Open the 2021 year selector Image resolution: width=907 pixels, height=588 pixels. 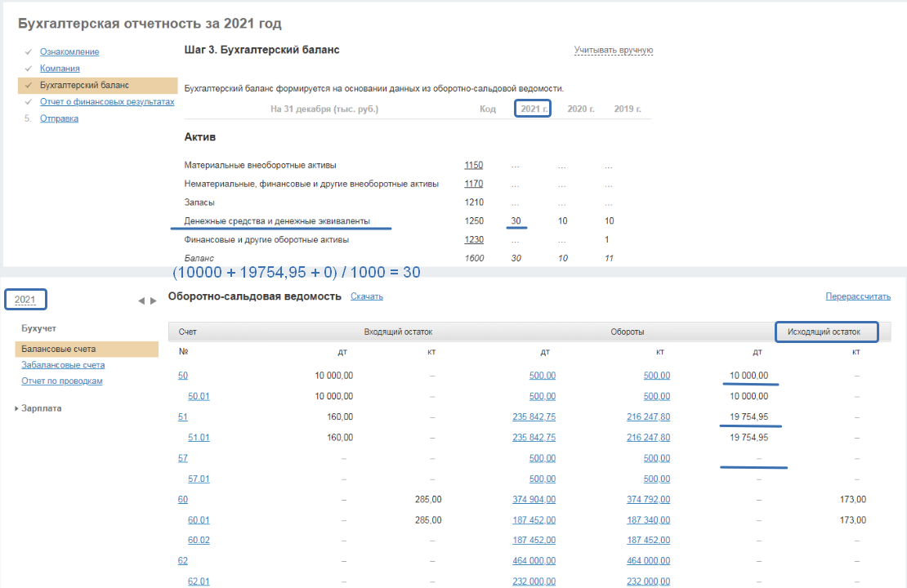point(25,300)
